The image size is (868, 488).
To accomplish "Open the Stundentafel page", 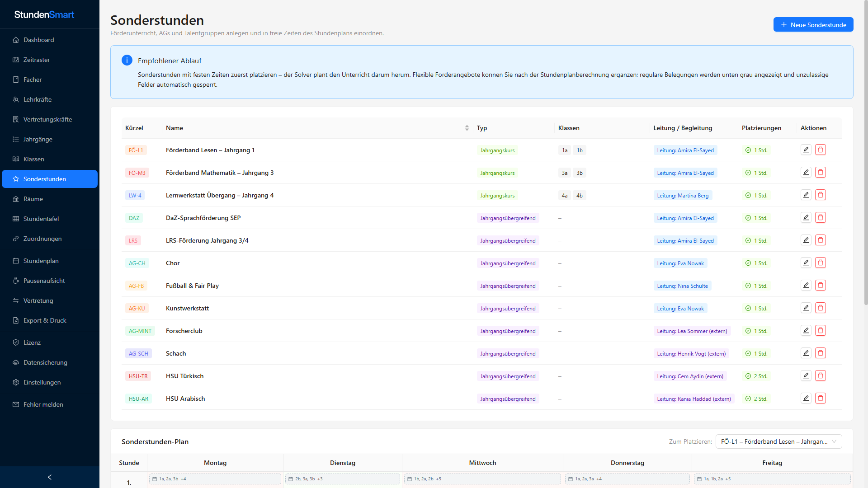I will pos(50,219).
